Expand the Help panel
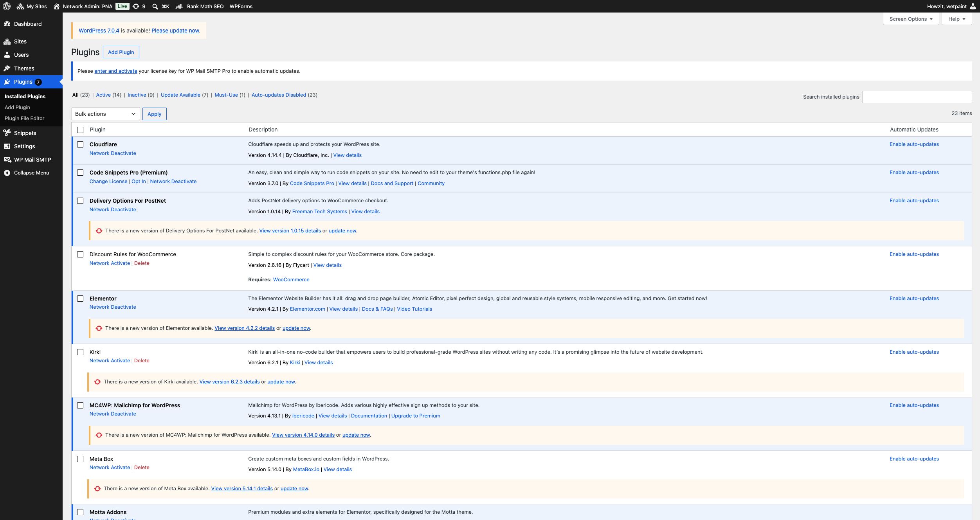Screen dimensions: 980x520 (957, 19)
